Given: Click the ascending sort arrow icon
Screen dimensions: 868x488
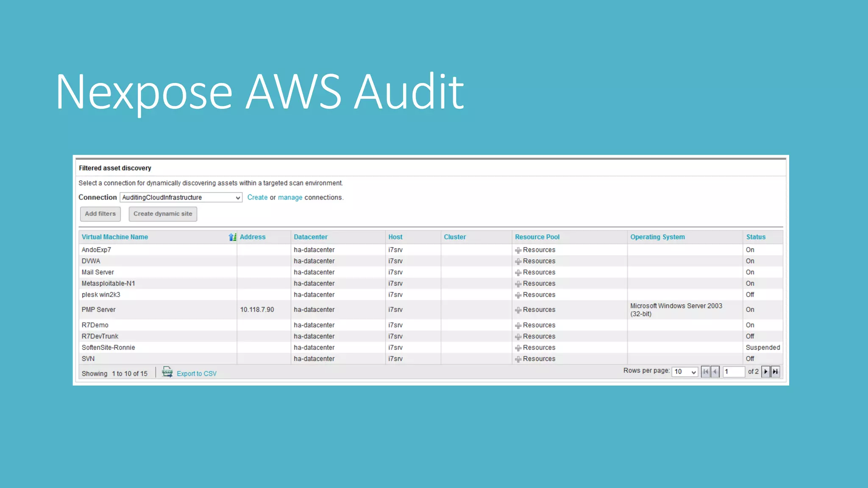Looking at the screenshot, I should pyautogui.click(x=232, y=237).
